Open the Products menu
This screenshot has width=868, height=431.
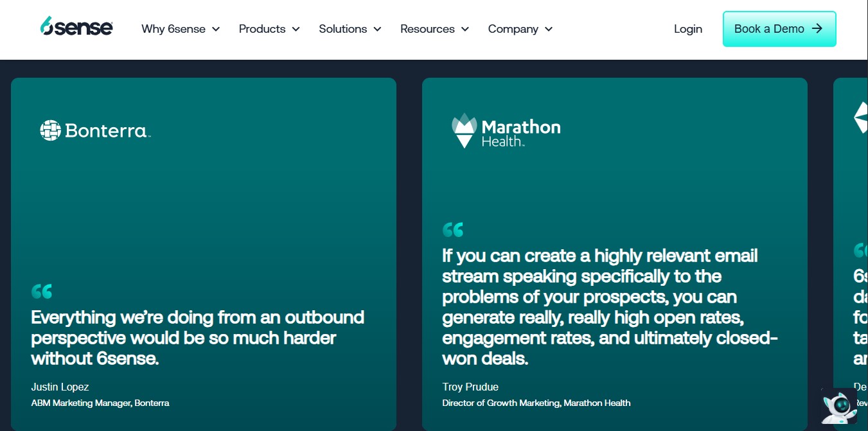click(269, 29)
